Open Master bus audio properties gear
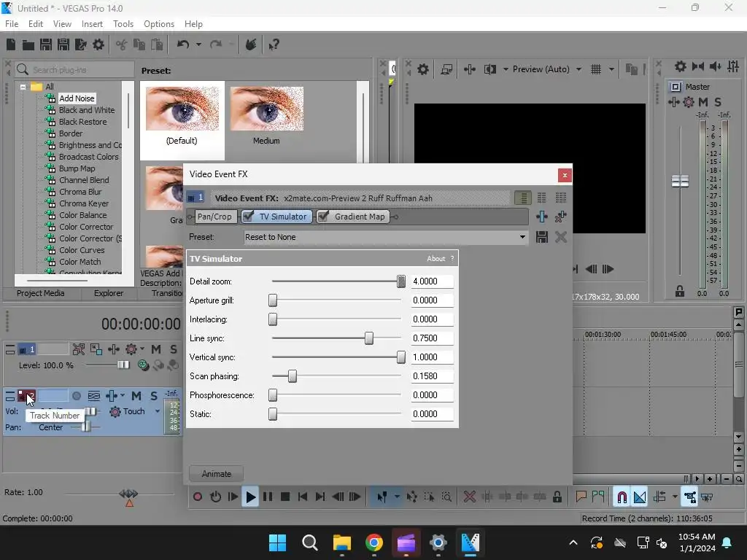This screenshot has height=560, width=747. point(681,66)
